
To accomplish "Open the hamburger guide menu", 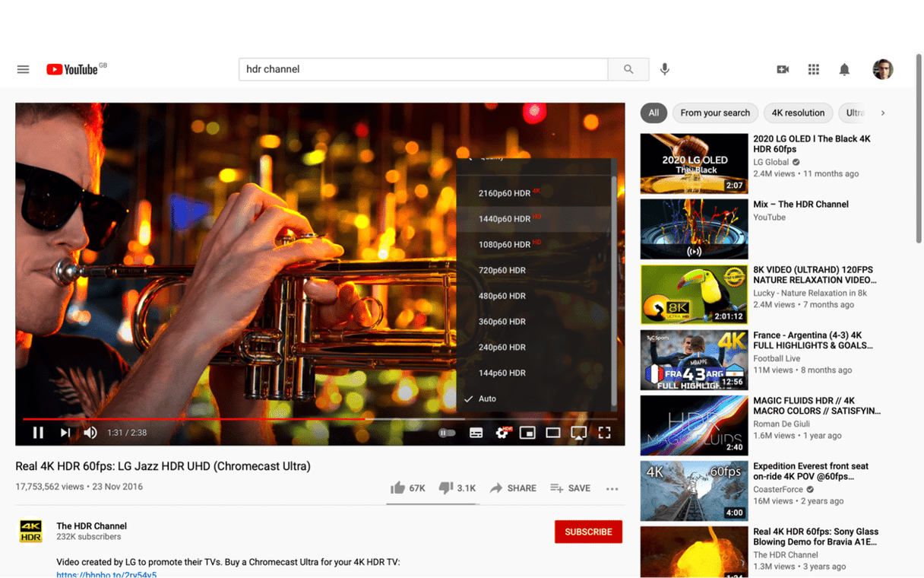I will [x=23, y=69].
